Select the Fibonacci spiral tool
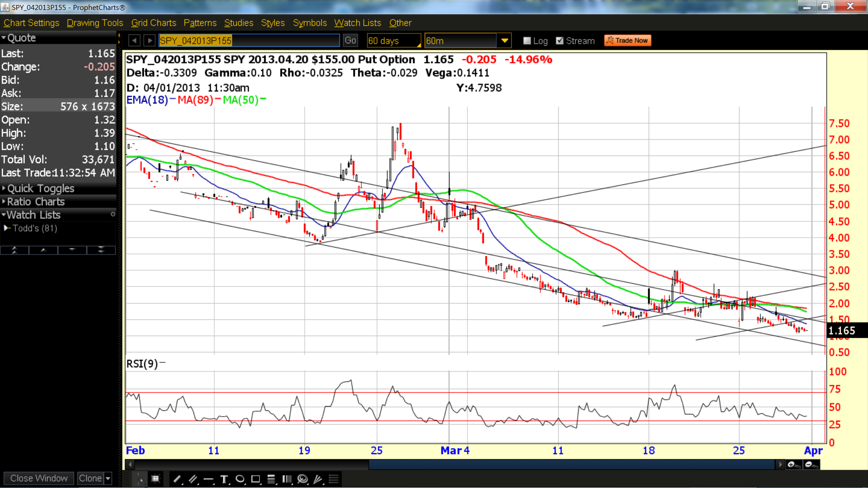Viewport: 868px width, 488px height. (303, 479)
